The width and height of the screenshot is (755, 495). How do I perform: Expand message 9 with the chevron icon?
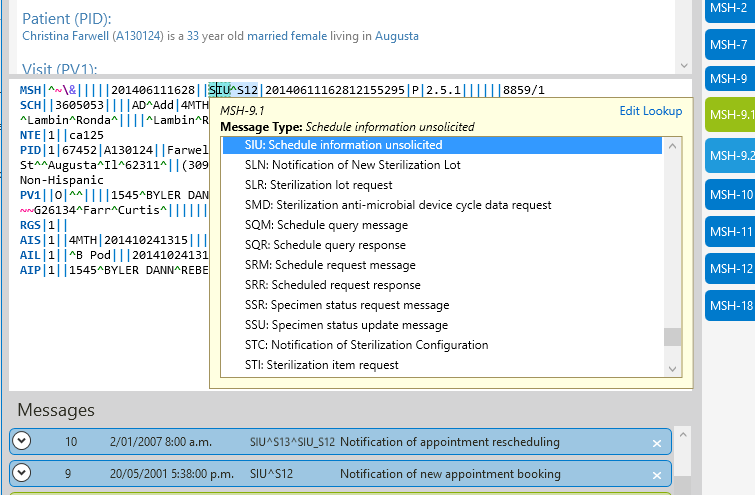pos(22,473)
